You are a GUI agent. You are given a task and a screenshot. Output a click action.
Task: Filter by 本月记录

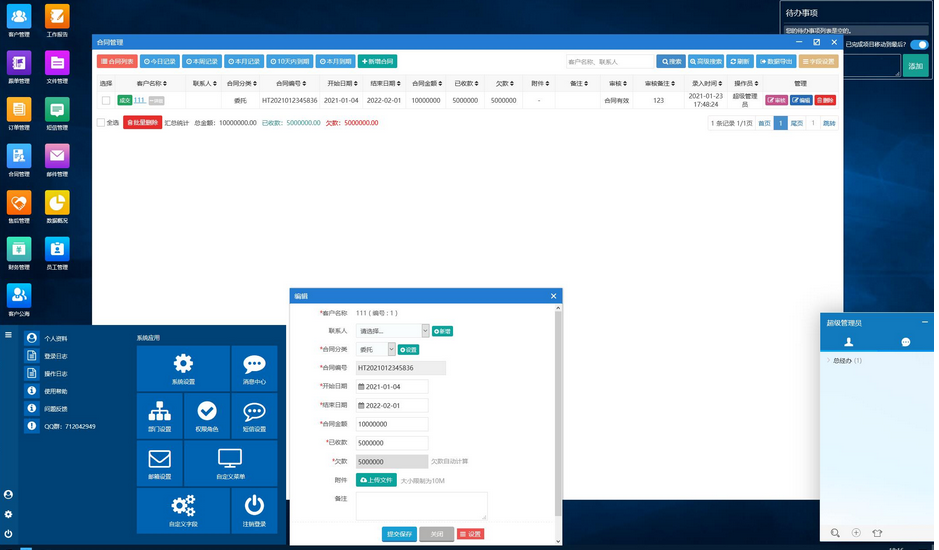pos(244,61)
